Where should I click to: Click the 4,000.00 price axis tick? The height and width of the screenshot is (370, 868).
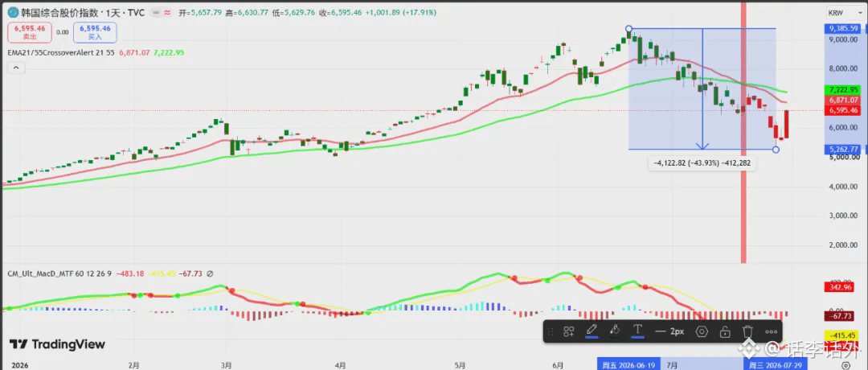(x=843, y=187)
